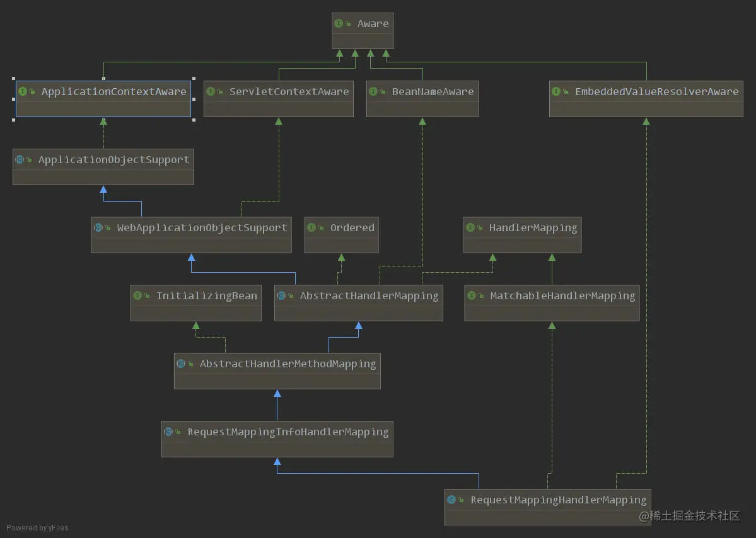The image size is (756, 538).
Task: Select the ApplicationObjectSupport class node
Action: click(103, 167)
